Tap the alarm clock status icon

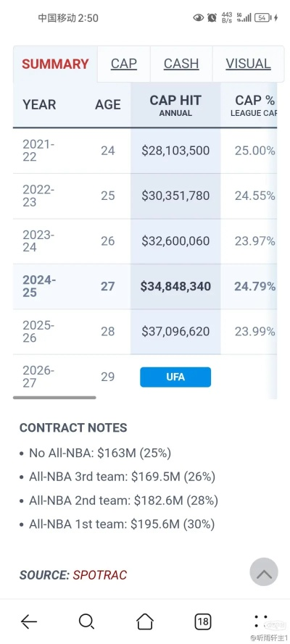pos(212,17)
